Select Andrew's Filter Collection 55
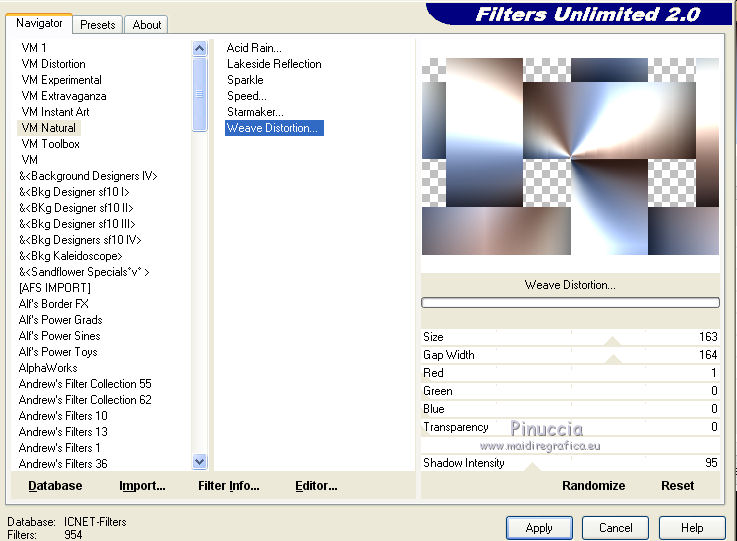 pos(85,384)
